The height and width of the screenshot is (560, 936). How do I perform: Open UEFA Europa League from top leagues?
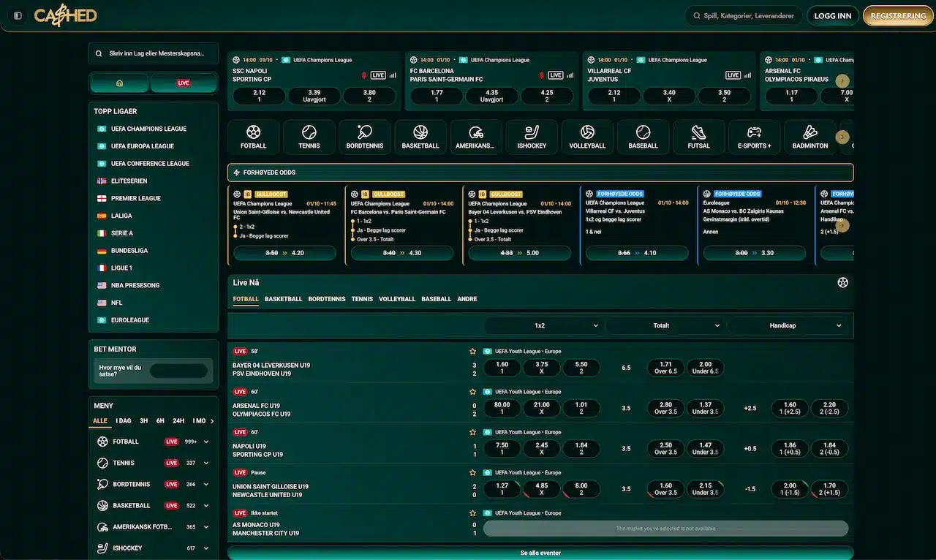coord(143,146)
